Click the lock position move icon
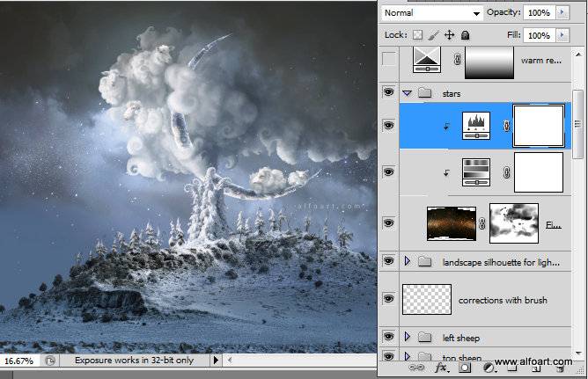588x379 pixels. 449,35
